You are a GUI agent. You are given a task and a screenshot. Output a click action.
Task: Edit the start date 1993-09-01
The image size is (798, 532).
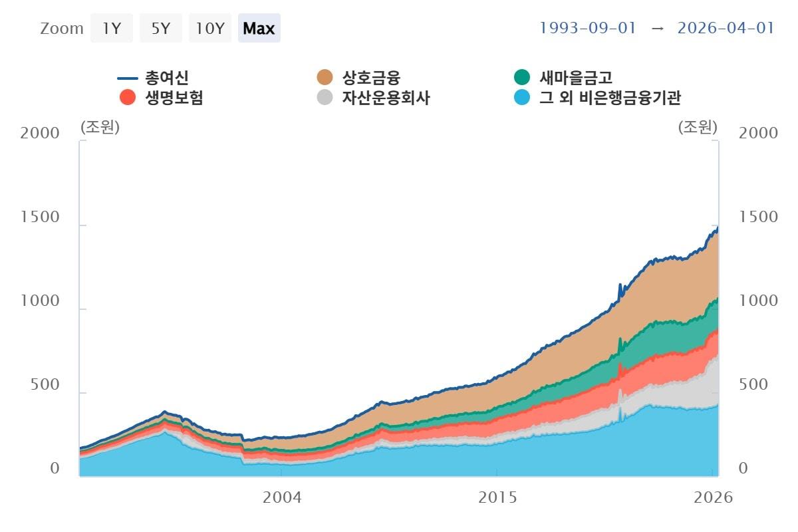point(588,28)
